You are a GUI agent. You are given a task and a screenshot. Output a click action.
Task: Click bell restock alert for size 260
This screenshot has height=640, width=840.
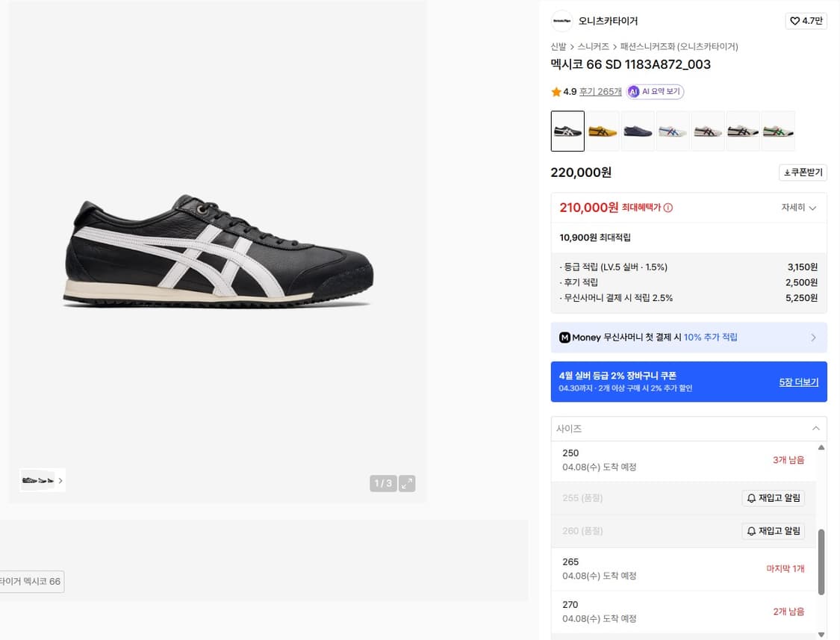773,531
